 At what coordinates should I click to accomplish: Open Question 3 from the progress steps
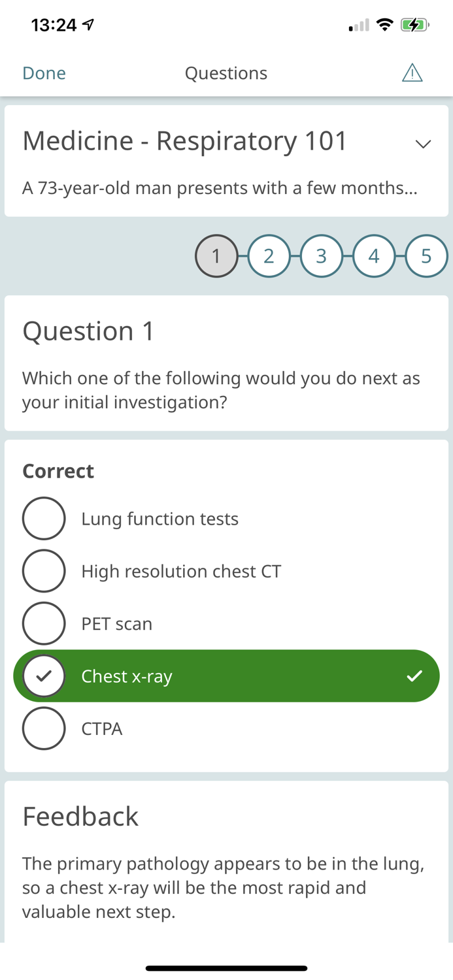click(x=322, y=256)
